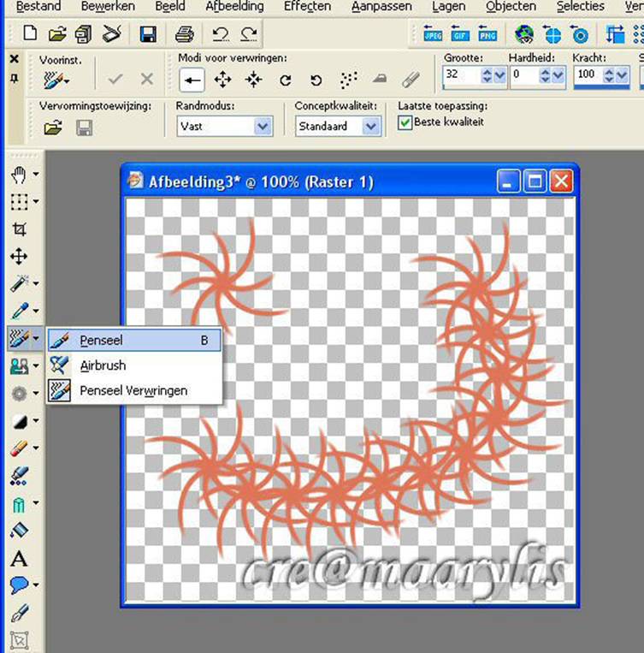Image resolution: width=644 pixels, height=653 pixels.
Task: Select the Flood Fill tool
Action: tap(19, 530)
